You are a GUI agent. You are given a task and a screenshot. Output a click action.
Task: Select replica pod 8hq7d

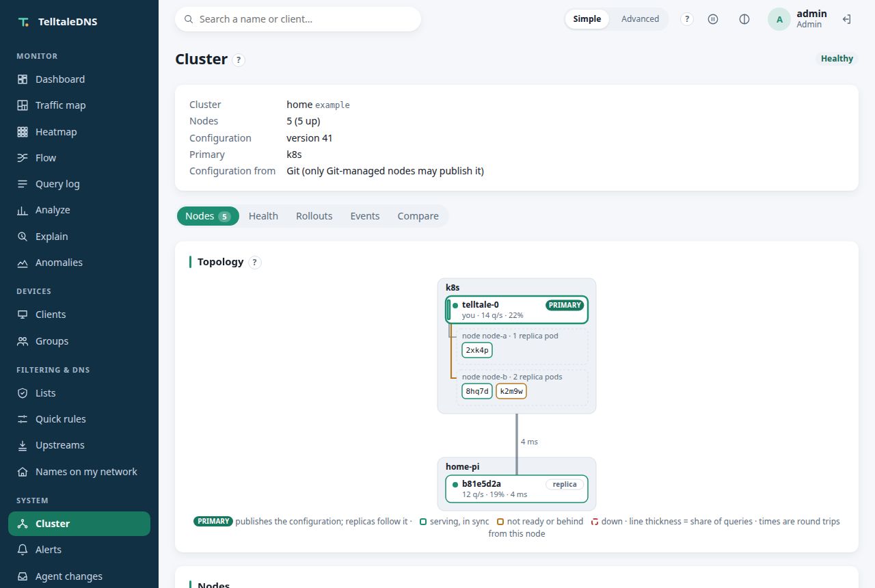pos(477,391)
